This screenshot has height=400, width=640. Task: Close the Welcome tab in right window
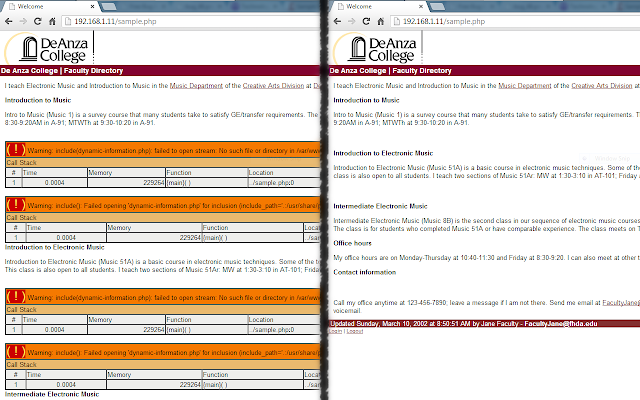tap(421, 7)
